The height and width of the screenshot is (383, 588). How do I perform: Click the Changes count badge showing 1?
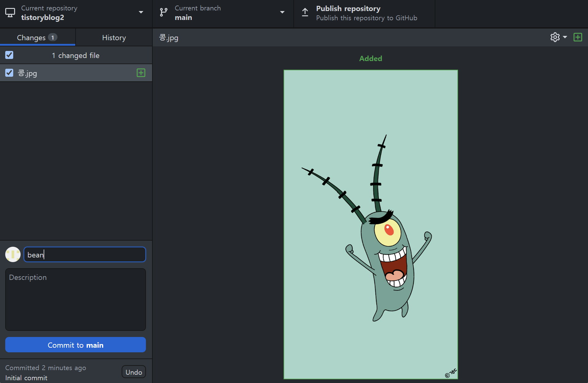[53, 37]
